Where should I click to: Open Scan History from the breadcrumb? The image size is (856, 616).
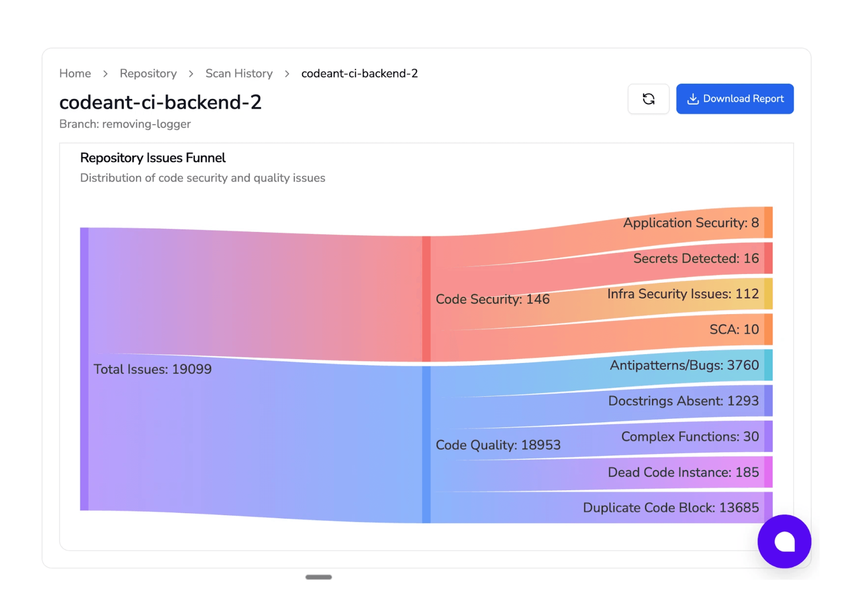pos(238,73)
